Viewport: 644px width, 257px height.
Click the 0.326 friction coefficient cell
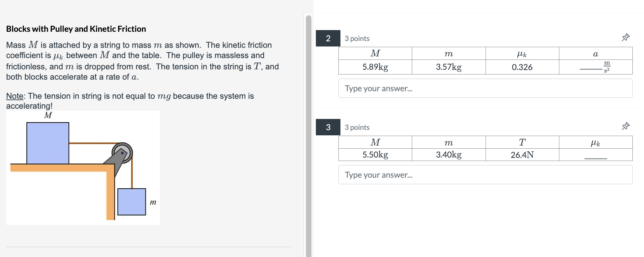click(x=522, y=67)
